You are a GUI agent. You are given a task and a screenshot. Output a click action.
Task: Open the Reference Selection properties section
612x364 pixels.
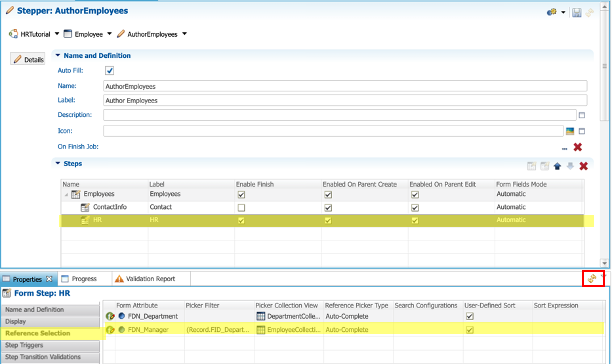51,333
